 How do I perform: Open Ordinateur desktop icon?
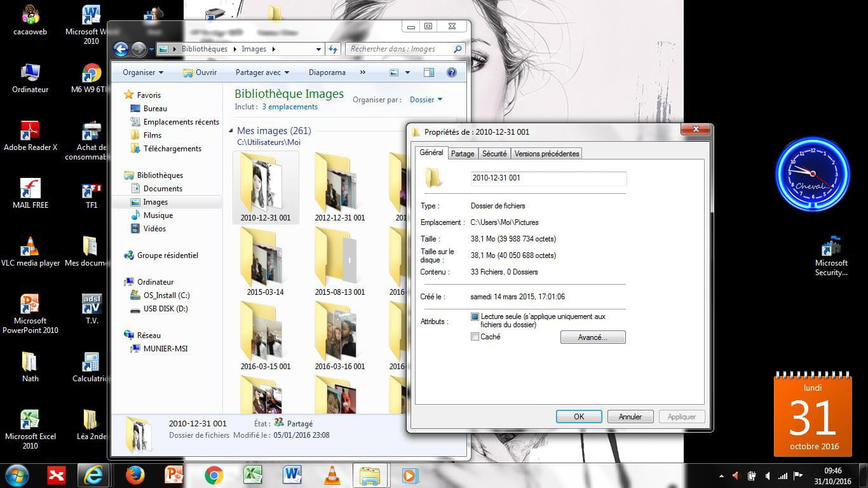point(30,79)
